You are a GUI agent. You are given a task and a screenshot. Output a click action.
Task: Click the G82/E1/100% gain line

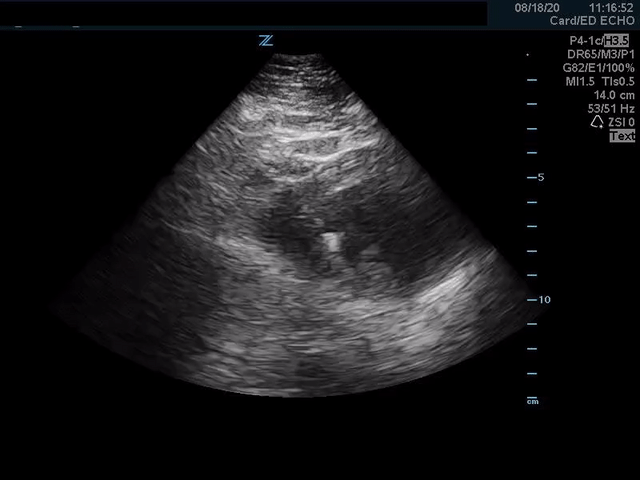pos(598,68)
